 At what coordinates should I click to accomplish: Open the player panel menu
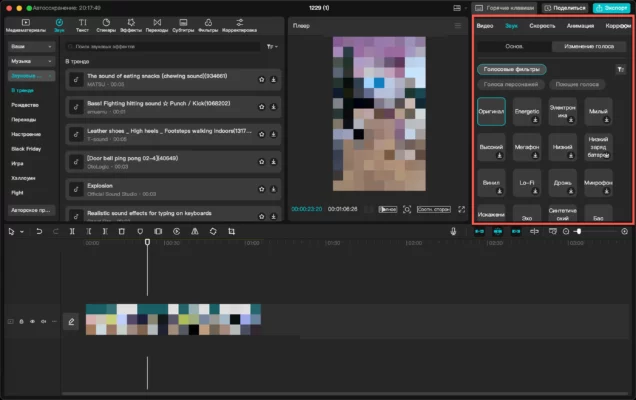click(458, 26)
